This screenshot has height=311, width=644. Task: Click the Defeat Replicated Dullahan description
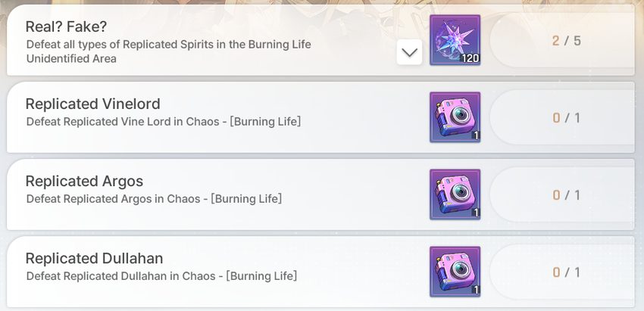click(x=161, y=276)
